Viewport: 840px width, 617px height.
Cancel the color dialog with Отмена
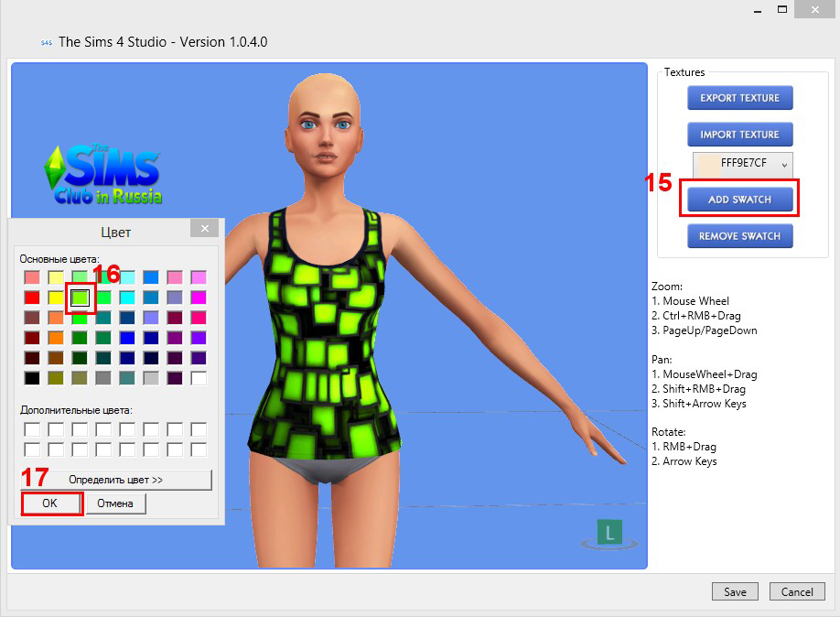tap(115, 503)
